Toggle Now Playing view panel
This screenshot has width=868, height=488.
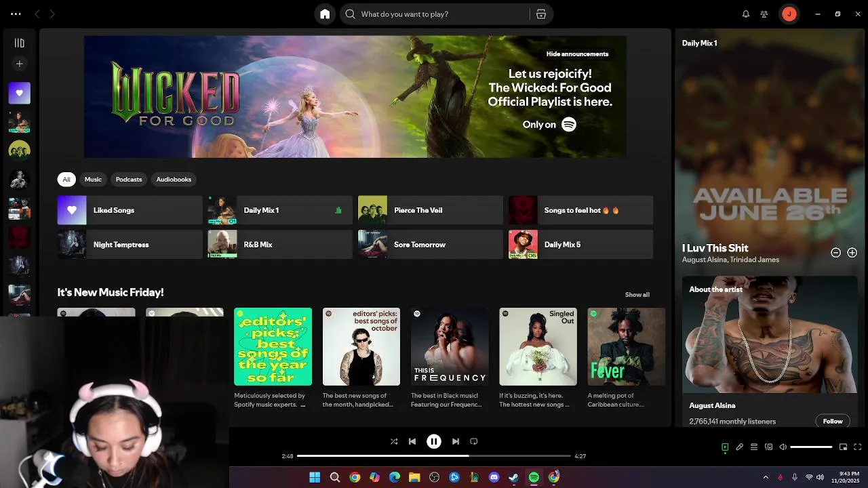725,447
